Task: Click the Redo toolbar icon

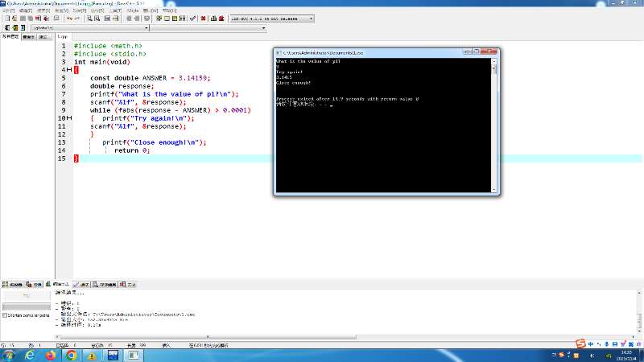Action: click(x=77, y=19)
